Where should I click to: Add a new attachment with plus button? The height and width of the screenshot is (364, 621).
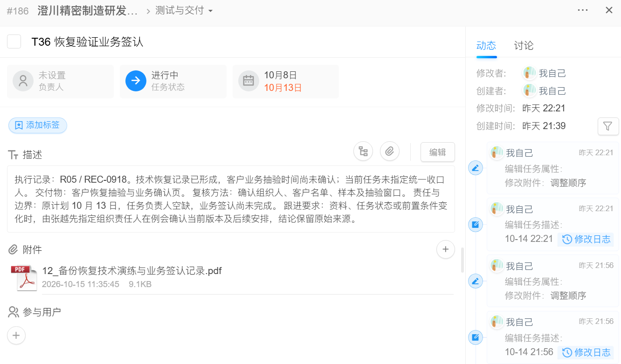coord(445,249)
